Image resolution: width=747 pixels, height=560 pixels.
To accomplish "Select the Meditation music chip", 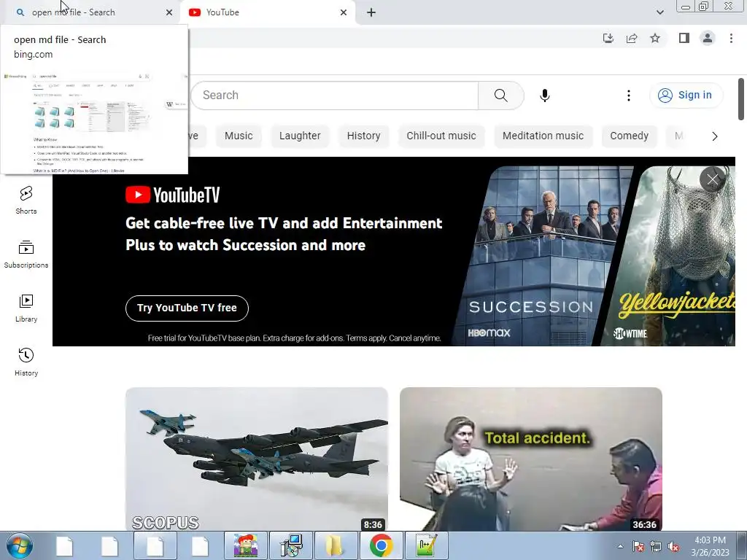I will 543,136.
